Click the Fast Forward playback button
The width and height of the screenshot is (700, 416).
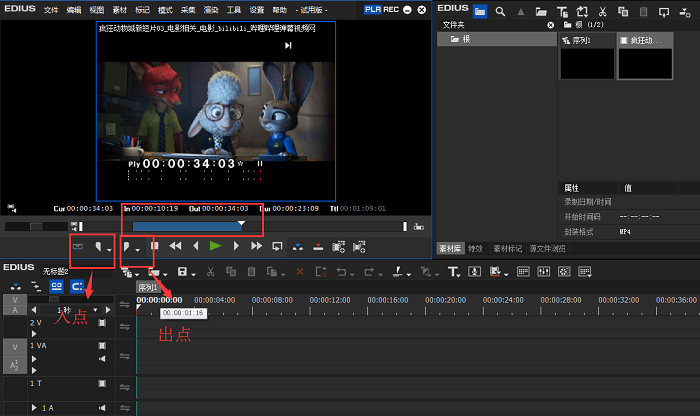(x=256, y=245)
